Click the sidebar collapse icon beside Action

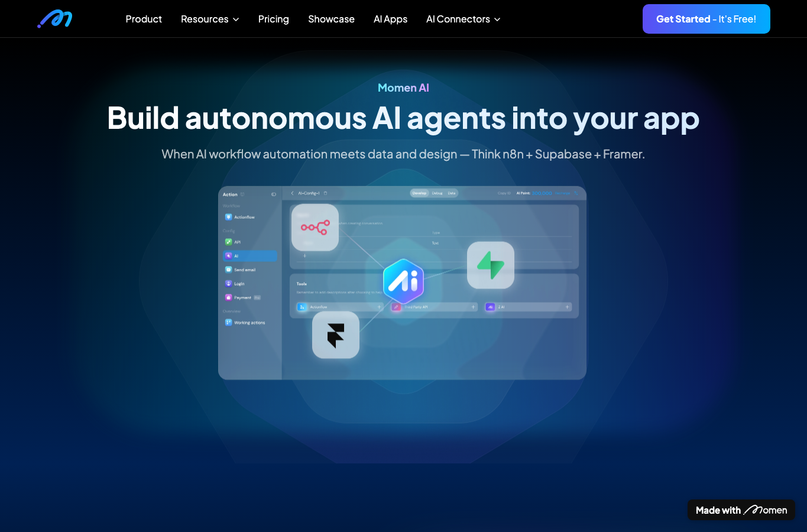click(273, 194)
